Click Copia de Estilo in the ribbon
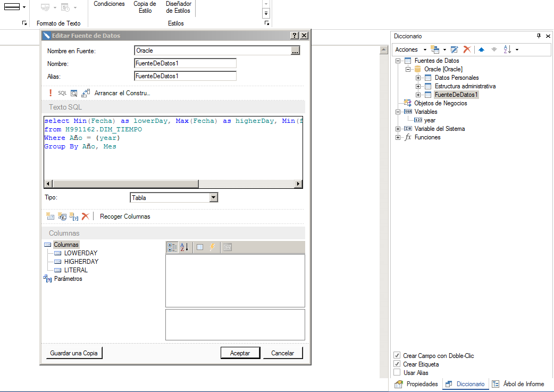 (x=145, y=7)
